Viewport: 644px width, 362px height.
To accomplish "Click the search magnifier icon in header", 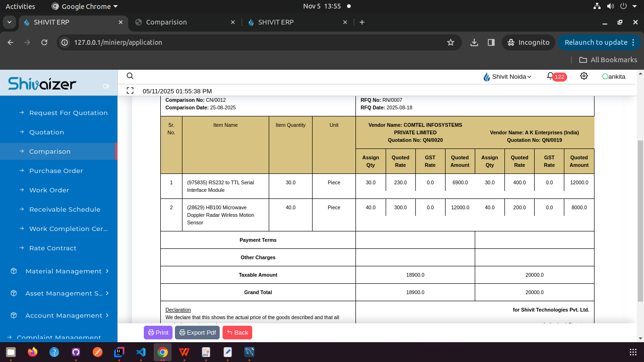I will 130,76.
